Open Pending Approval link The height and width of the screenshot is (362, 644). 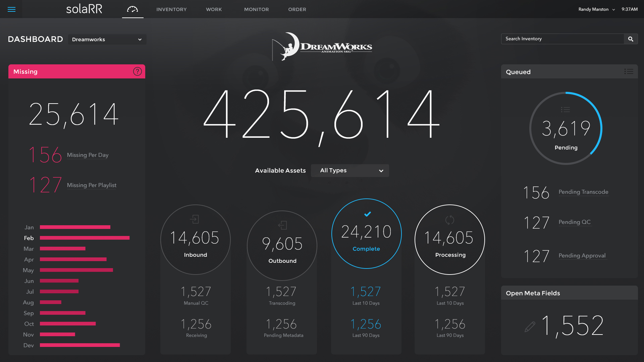pyautogui.click(x=582, y=256)
